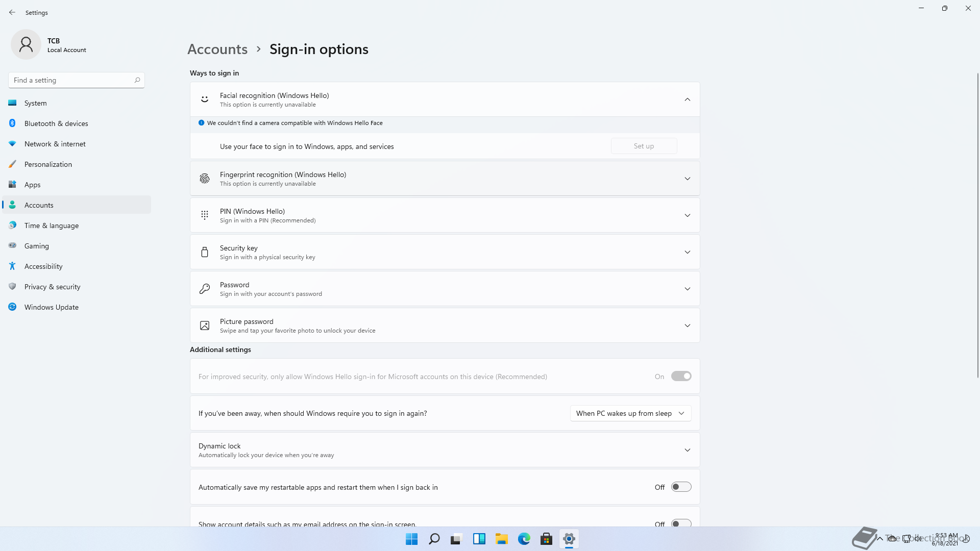
Task: Click the Picture password image icon
Action: click(x=205, y=325)
